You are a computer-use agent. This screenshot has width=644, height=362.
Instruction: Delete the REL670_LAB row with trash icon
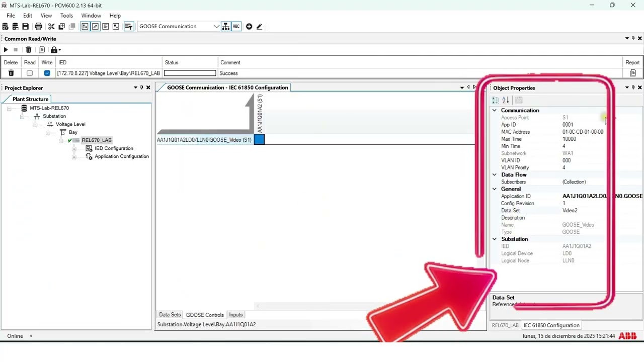(x=11, y=73)
